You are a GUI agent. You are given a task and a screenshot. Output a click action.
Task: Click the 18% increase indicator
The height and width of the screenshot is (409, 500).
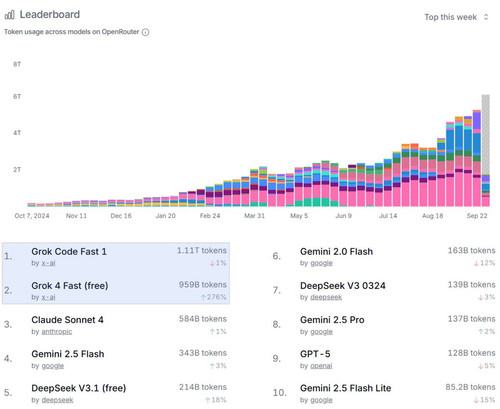click(x=216, y=400)
